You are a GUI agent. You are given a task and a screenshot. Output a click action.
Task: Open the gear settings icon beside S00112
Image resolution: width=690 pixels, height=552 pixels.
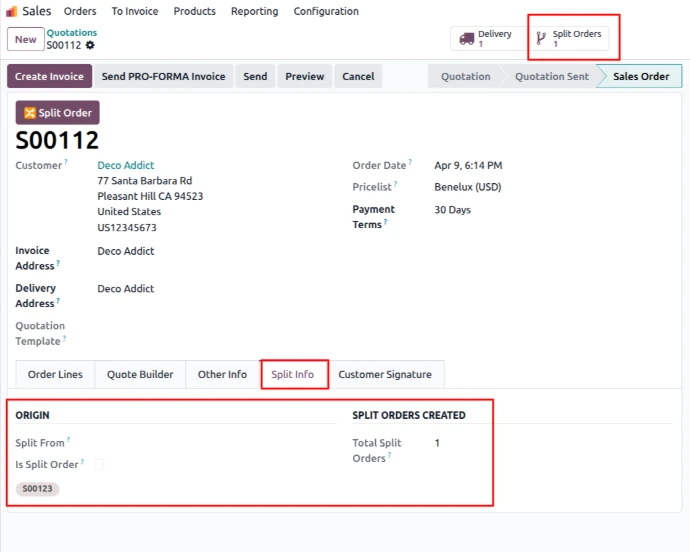tap(91, 46)
